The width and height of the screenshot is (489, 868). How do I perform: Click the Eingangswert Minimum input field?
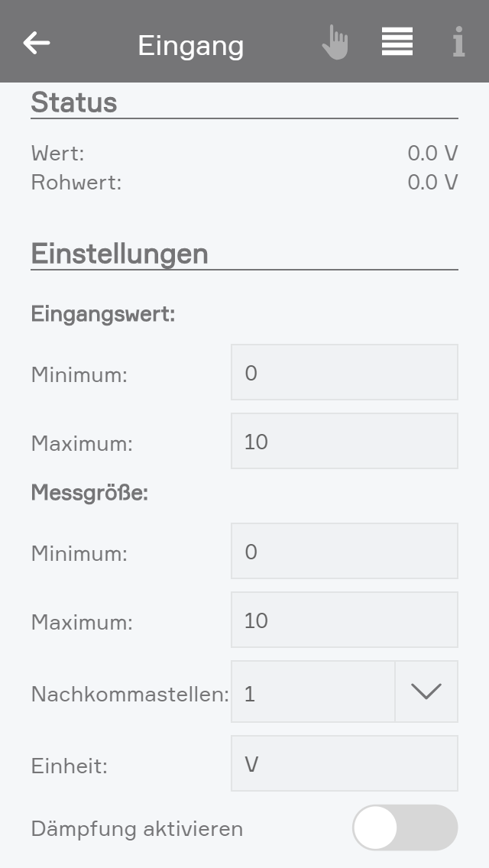[345, 372]
